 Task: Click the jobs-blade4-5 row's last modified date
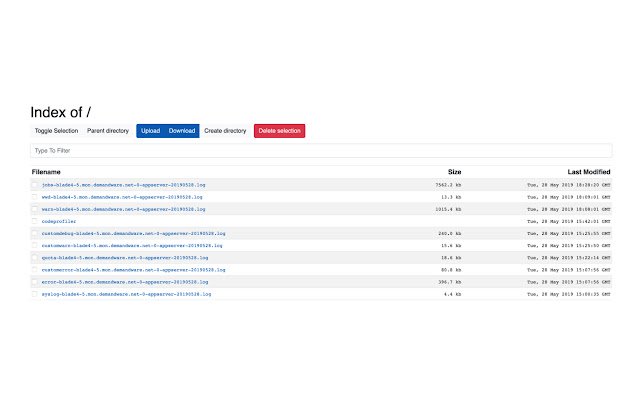pyautogui.click(x=569, y=185)
